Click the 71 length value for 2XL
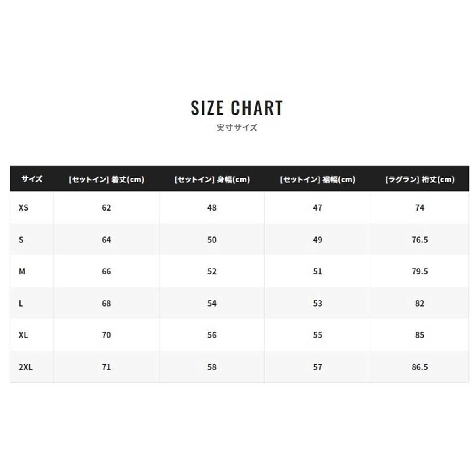This screenshot has height=476, width=476. click(x=106, y=367)
